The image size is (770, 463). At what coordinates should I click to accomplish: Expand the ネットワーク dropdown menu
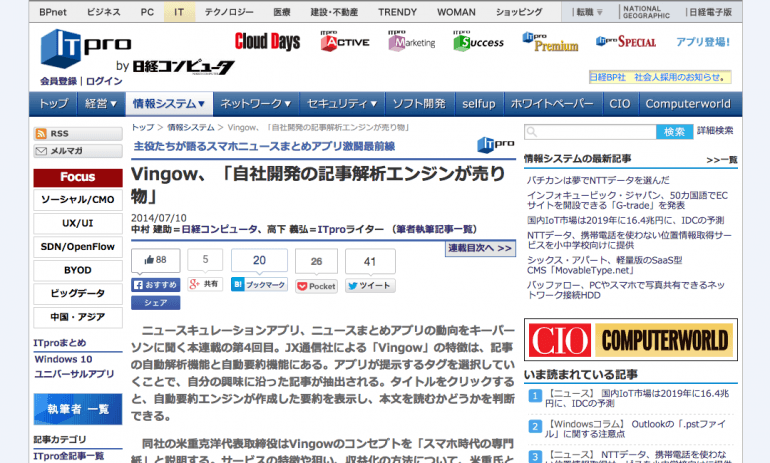click(x=256, y=104)
